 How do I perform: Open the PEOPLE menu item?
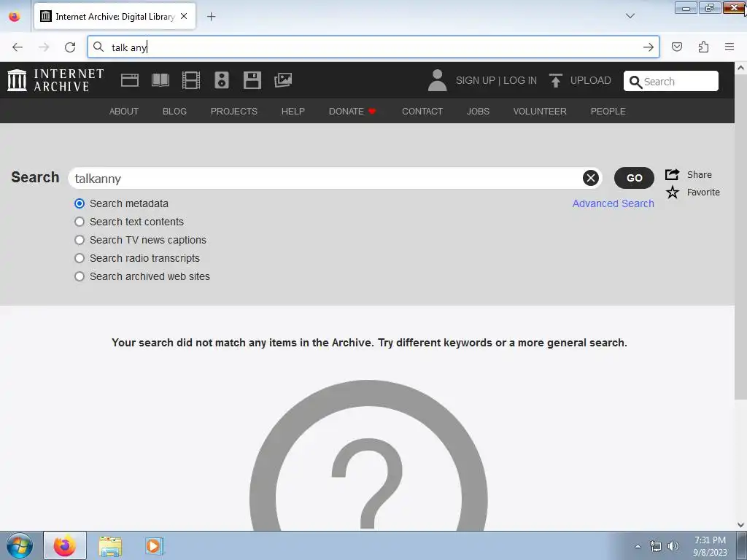[608, 112]
